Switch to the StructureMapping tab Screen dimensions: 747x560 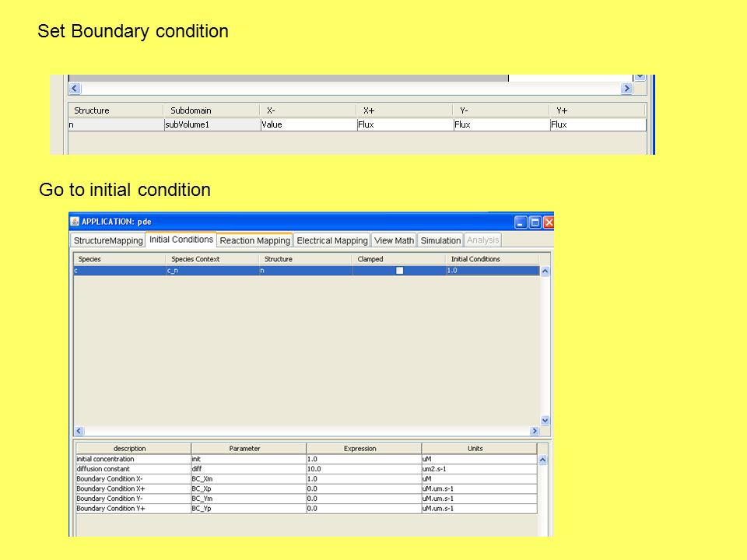pyautogui.click(x=108, y=240)
